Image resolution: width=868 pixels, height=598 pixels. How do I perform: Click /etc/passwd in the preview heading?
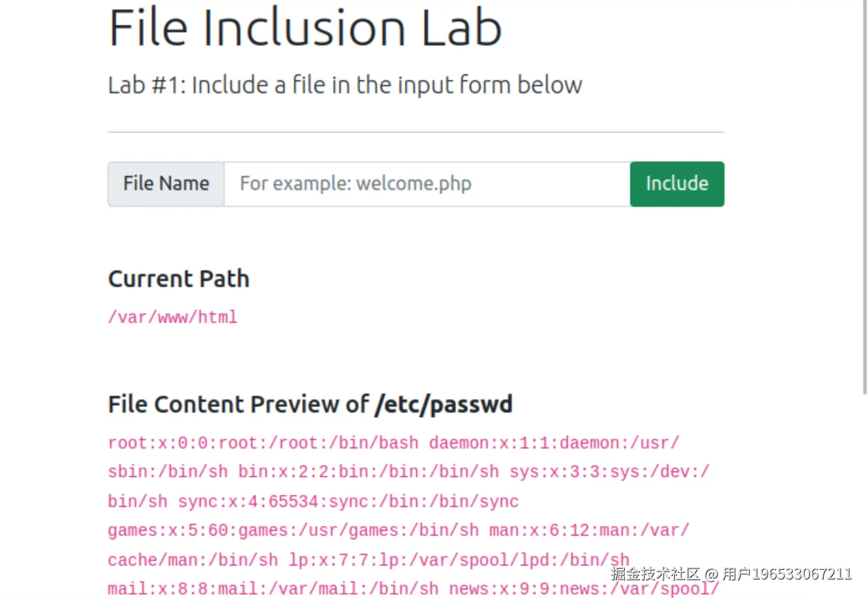point(444,404)
